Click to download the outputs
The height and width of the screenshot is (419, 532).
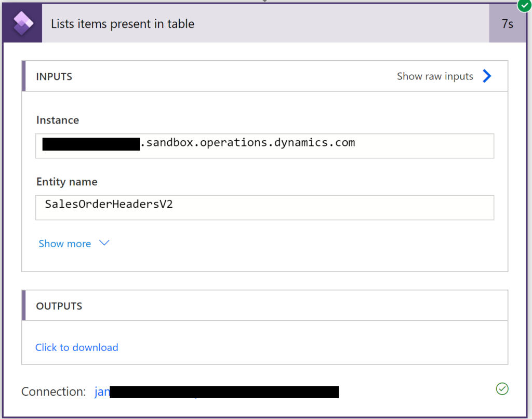click(77, 347)
